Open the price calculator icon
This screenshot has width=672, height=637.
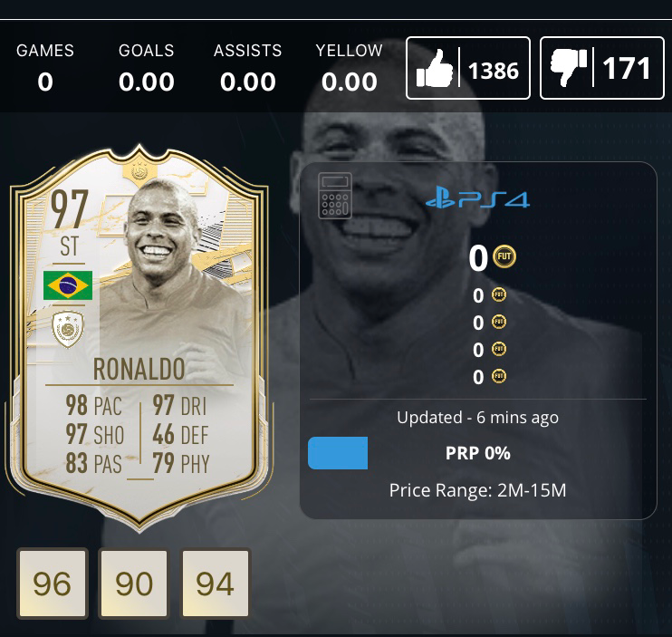pyautogui.click(x=335, y=196)
